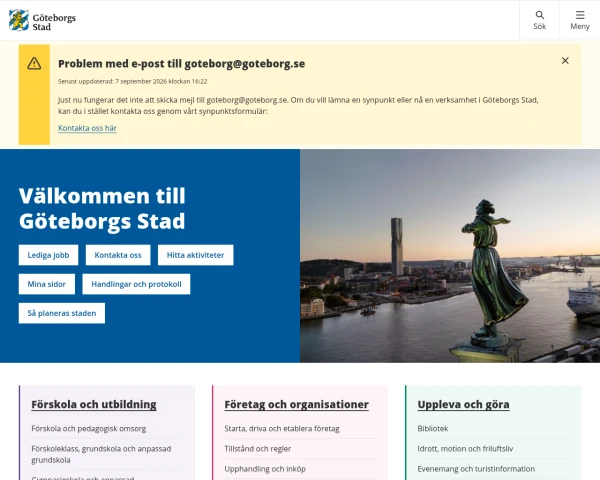Viewport: 600px width, 480px height.
Task: Open Mina sidor
Action: pyautogui.click(x=47, y=284)
